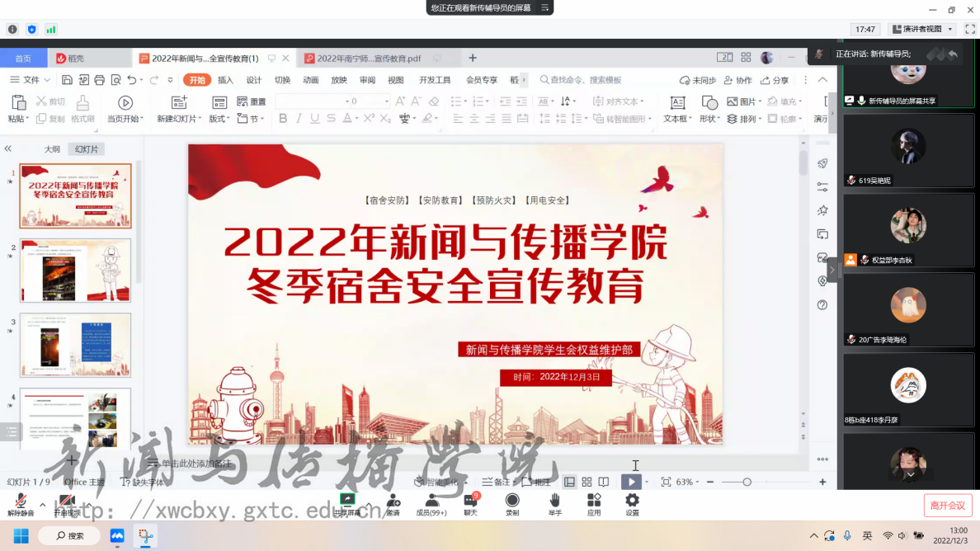Add a new slide with 新建幻灯片 icon
Image resolution: width=980 pixels, height=551 pixels.
coord(179,102)
